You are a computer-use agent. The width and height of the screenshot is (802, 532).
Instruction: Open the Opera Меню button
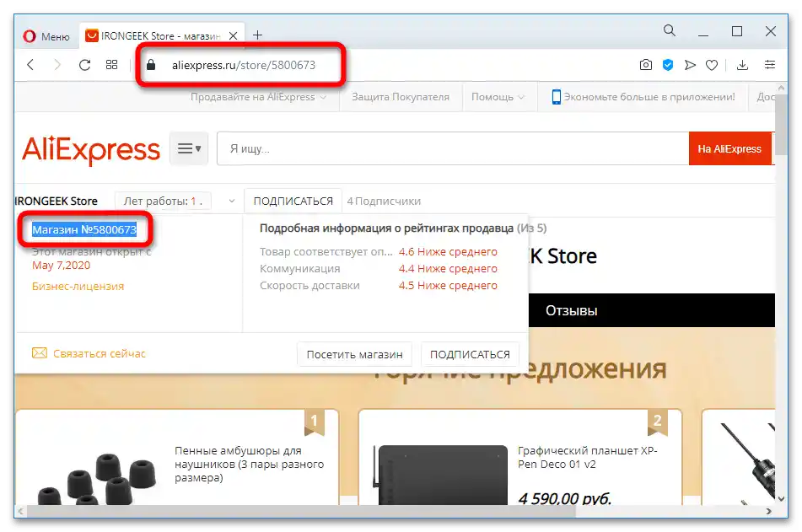[46, 36]
